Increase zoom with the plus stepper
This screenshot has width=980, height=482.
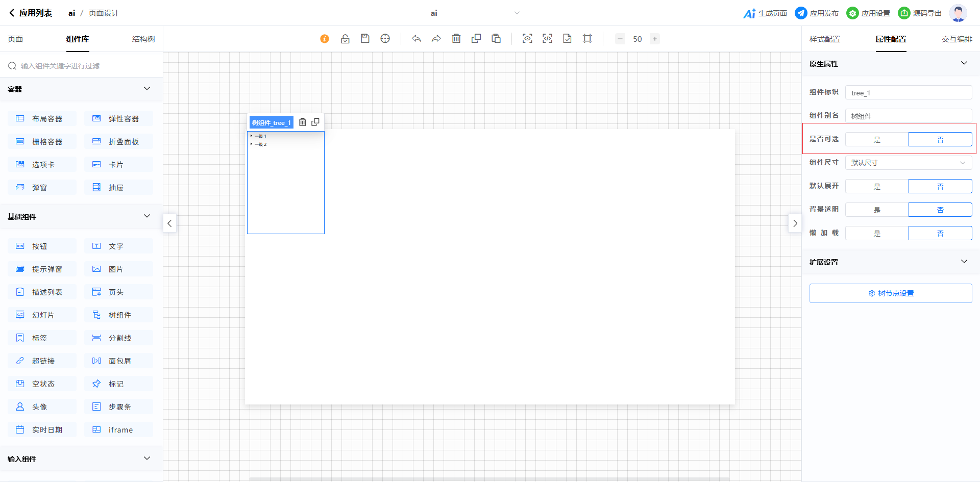point(655,39)
